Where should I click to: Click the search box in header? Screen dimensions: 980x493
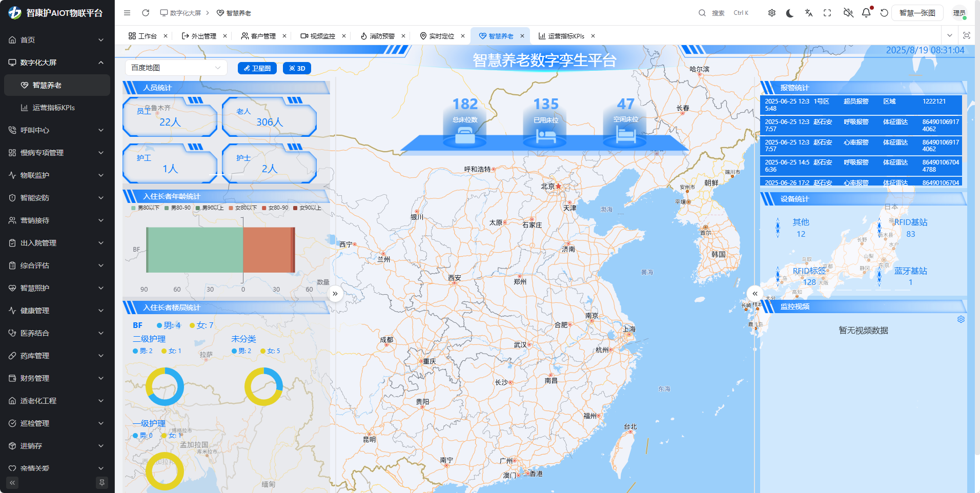(x=724, y=13)
